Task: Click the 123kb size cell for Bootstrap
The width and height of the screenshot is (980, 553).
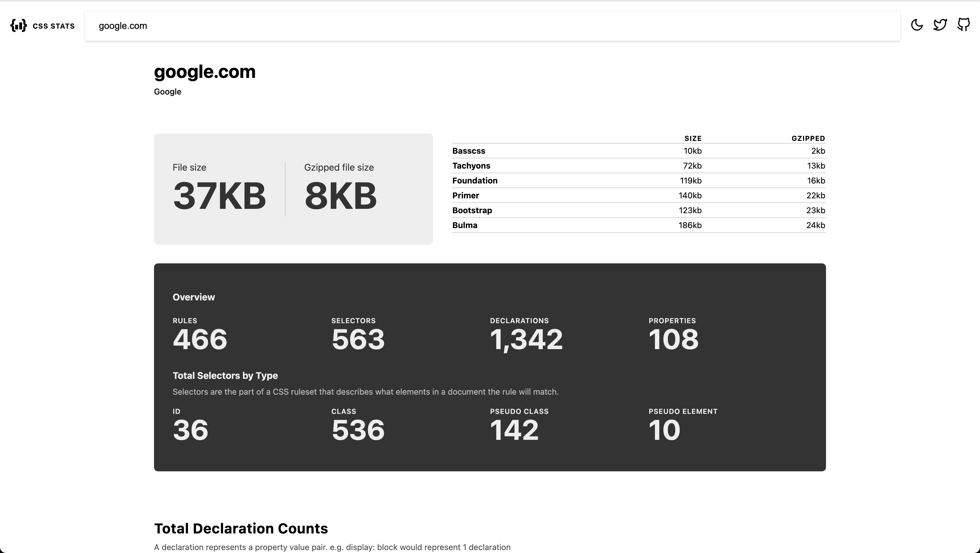Action: (x=690, y=210)
